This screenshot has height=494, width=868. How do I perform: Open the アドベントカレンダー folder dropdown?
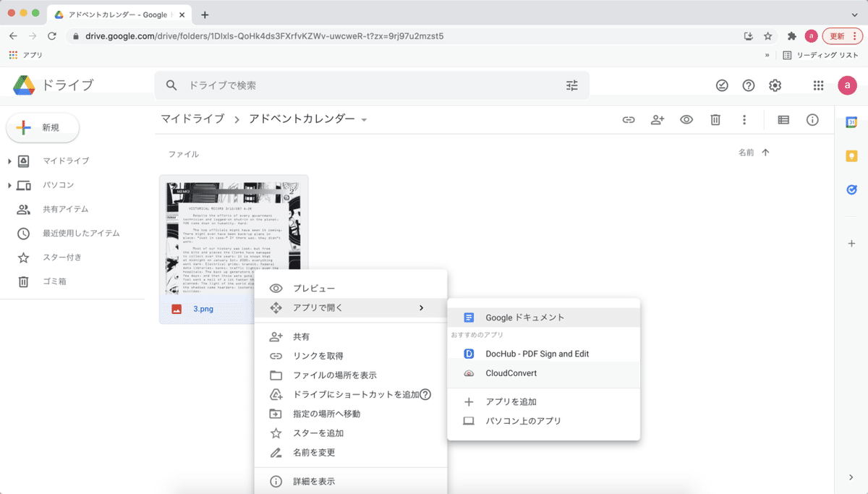(365, 120)
